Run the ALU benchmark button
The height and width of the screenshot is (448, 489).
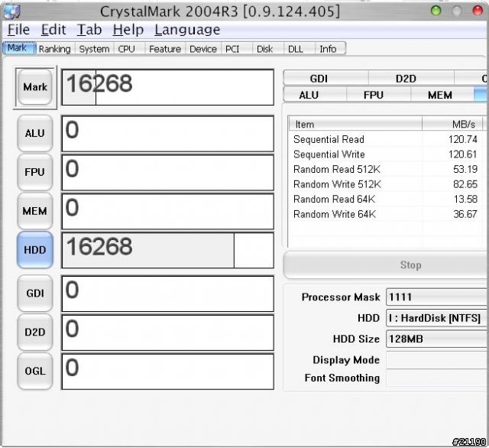pos(35,133)
